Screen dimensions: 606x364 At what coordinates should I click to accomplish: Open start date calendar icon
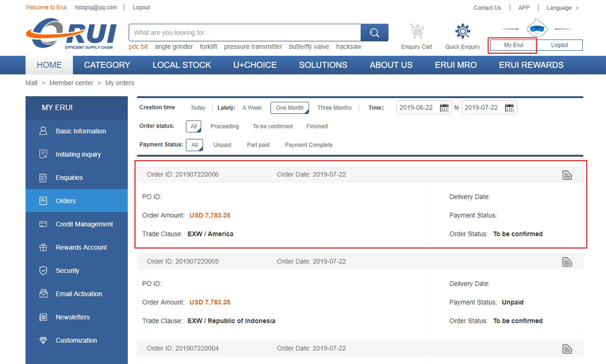pos(444,108)
